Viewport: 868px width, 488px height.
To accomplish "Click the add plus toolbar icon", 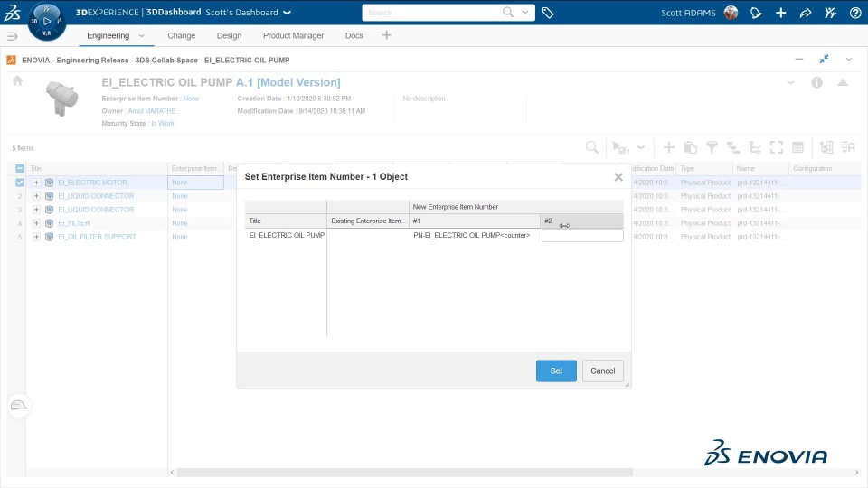I will tap(669, 147).
